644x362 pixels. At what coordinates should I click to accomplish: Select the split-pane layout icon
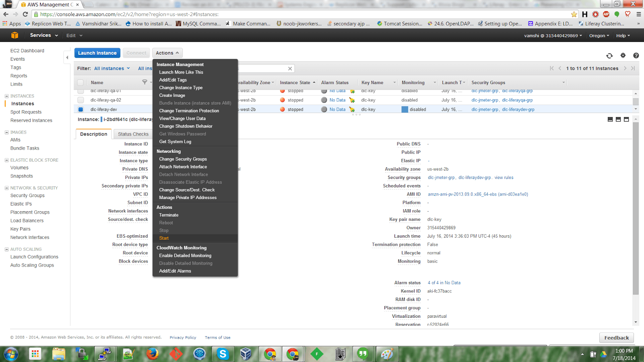coord(617,119)
